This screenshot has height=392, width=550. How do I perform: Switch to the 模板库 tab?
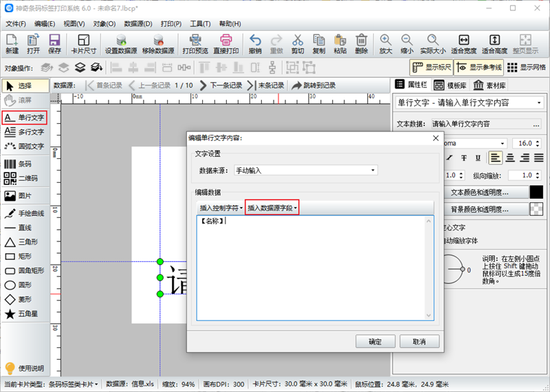tap(450, 85)
